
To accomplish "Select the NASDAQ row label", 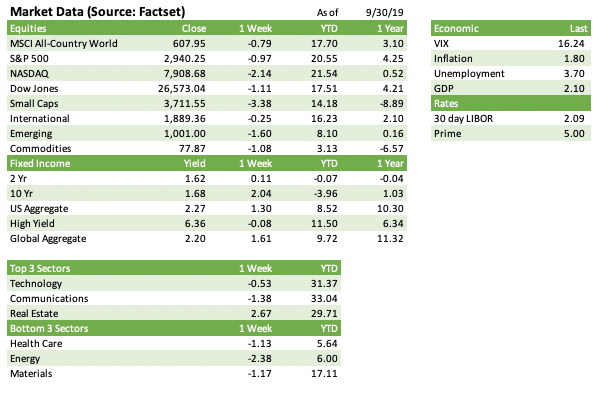I will [29, 74].
